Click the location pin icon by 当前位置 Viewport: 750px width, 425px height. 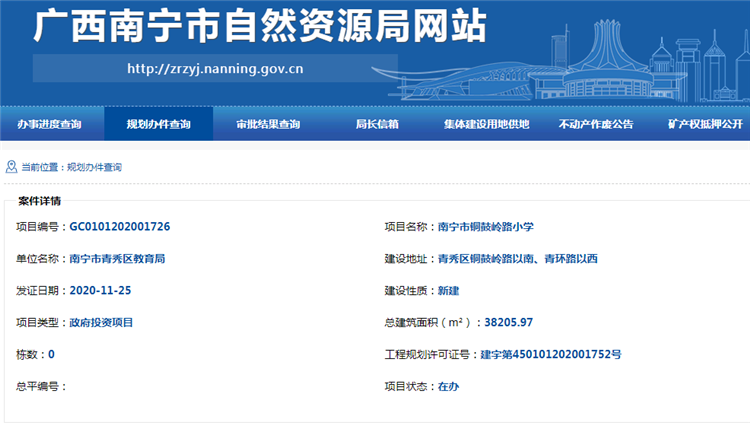[11, 167]
